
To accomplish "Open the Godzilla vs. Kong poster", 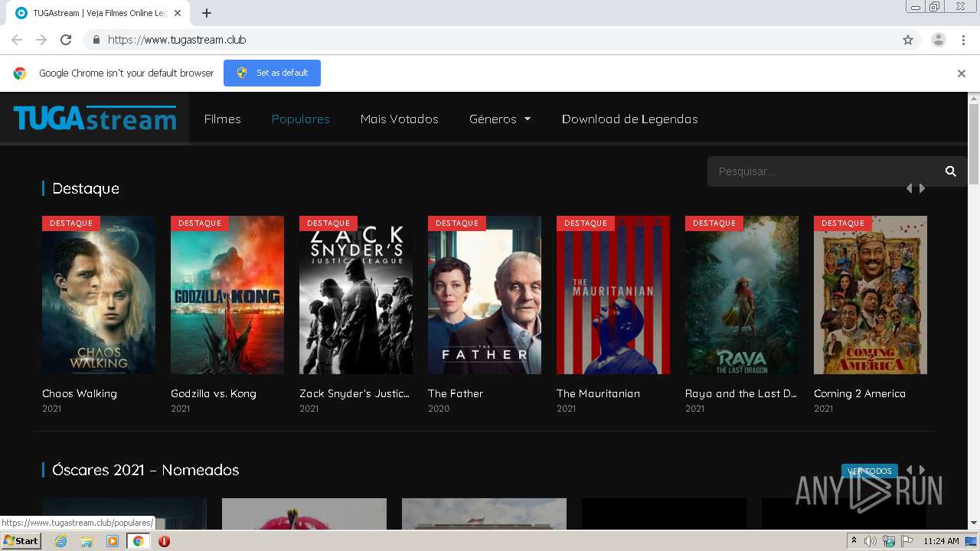I will (227, 295).
